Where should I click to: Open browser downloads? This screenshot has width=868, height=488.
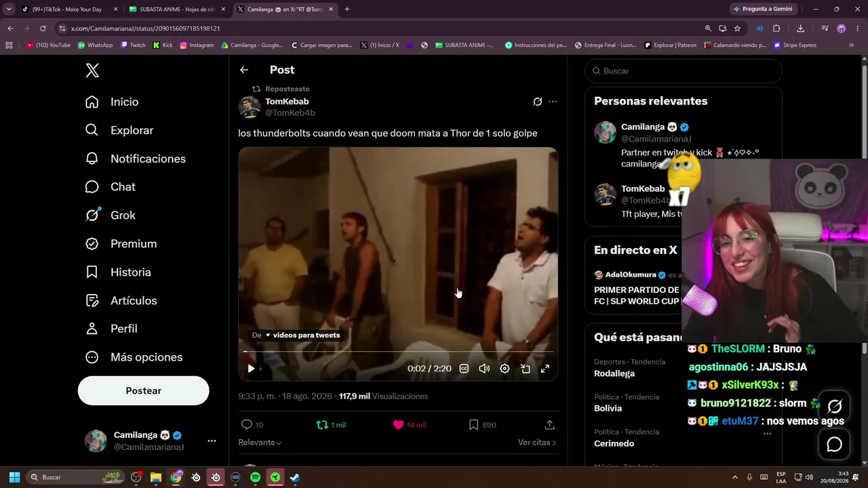point(801,28)
